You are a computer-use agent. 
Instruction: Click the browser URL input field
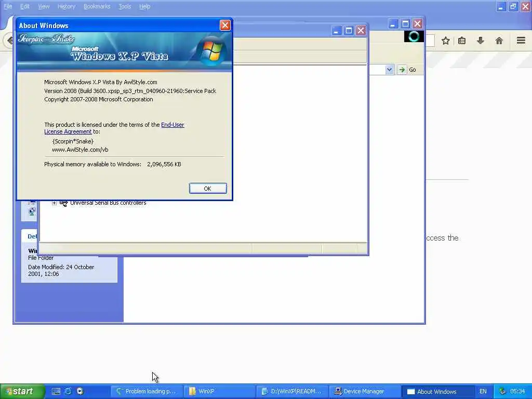click(x=430, y=41)
